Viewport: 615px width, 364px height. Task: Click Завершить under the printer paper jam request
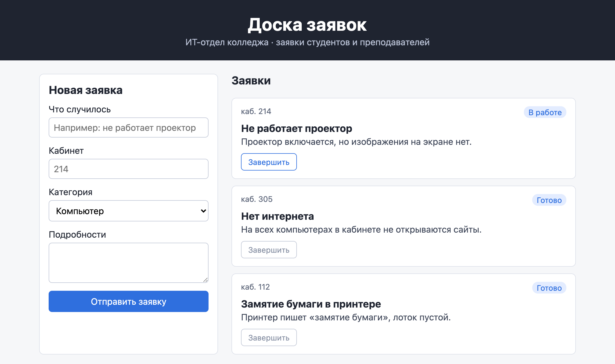269,337
